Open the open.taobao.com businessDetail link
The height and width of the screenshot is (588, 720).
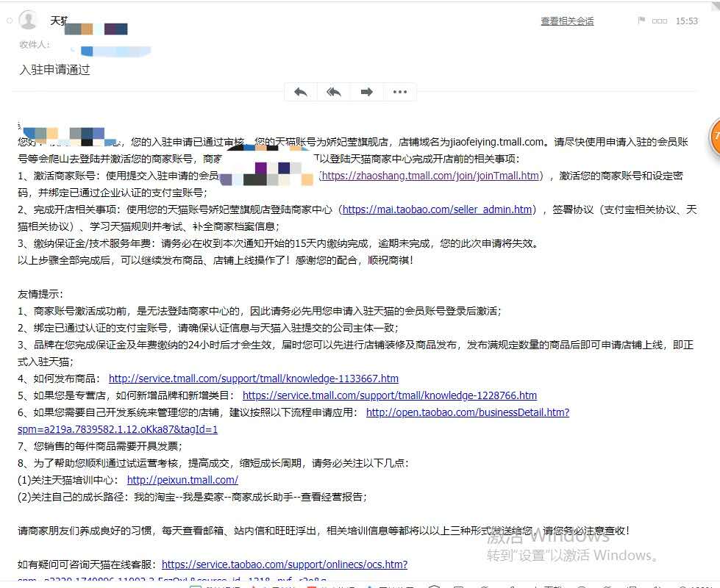(x=468, y=412)
